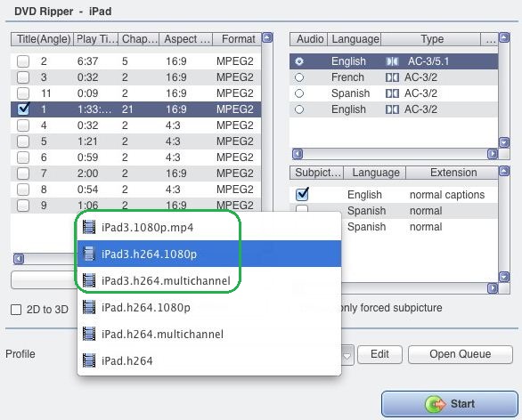Click audio list scroll right arrow
Image resolution: width=522 pixels, height=420 pixels.
pyautogui.click(x=493, y=154)
